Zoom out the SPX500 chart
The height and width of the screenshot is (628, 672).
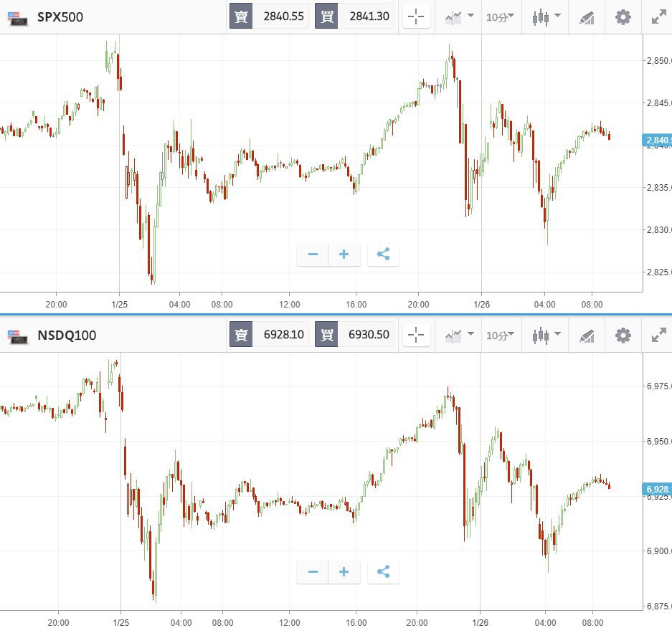(x=313, y=254)
